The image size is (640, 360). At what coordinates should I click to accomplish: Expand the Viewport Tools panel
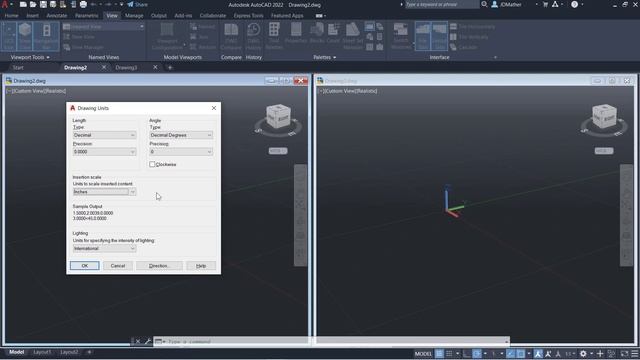pyautogui.click(x=30, y=57)
